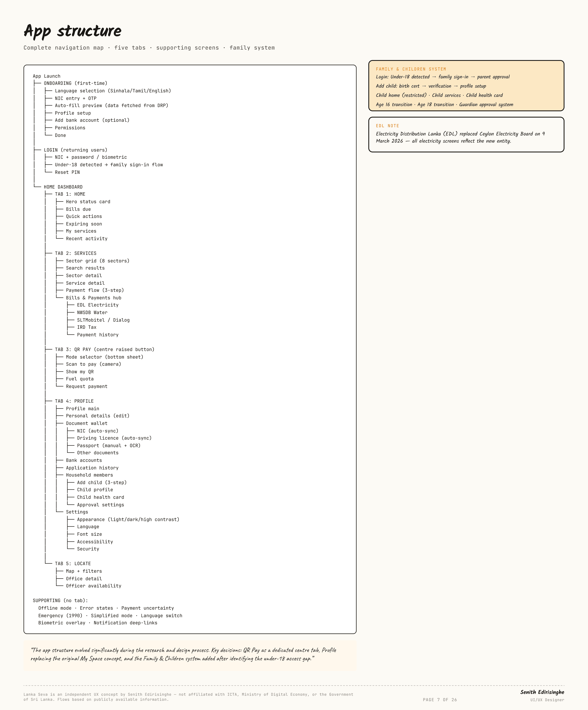The height and width of the screenshot is (710, 588).
Task: Click the 'Expiring soon' row
Action: click(84, 224)
